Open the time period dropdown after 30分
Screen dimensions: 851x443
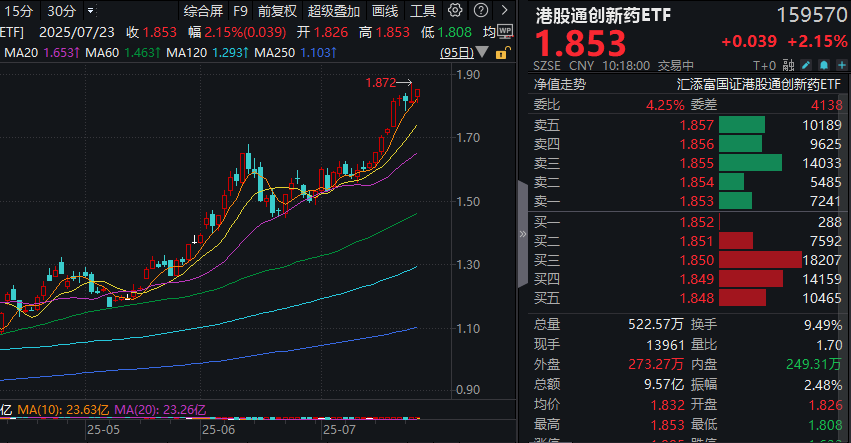pos(91,12)
